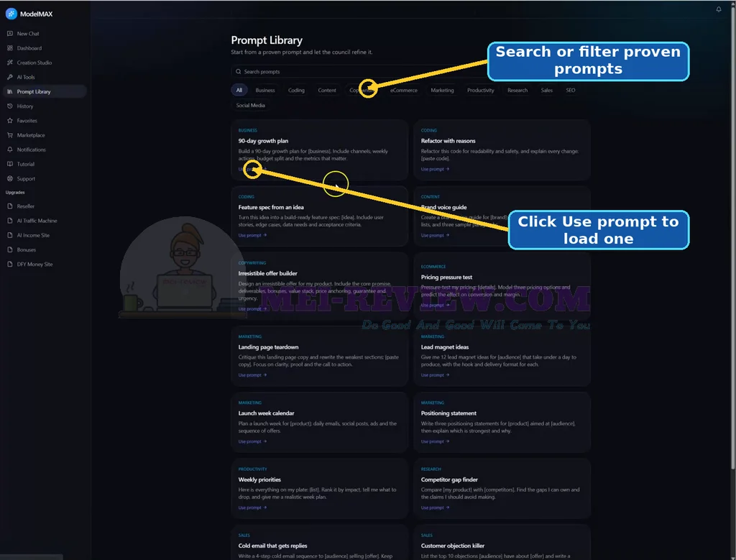The width and height of the screenshot is (736, 560).
Task: Use prompt for Weekly priorities
Action: 252,508
